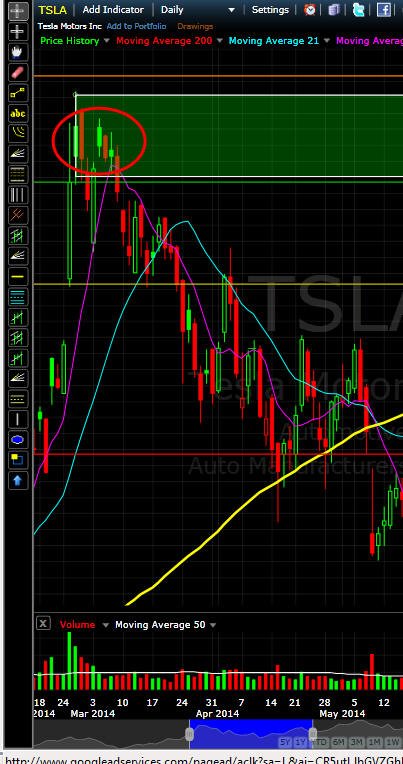Open the Settings menu

tap(270, 10)
